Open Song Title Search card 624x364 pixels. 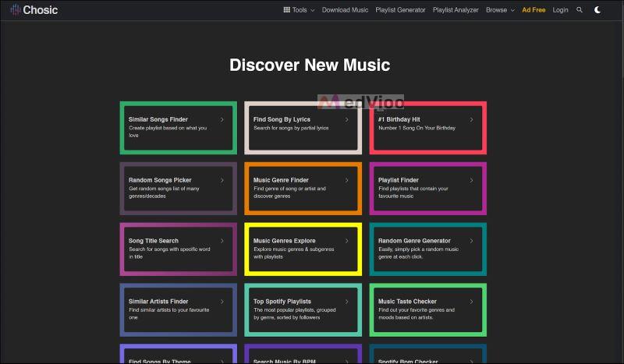(x=179, y=249)
